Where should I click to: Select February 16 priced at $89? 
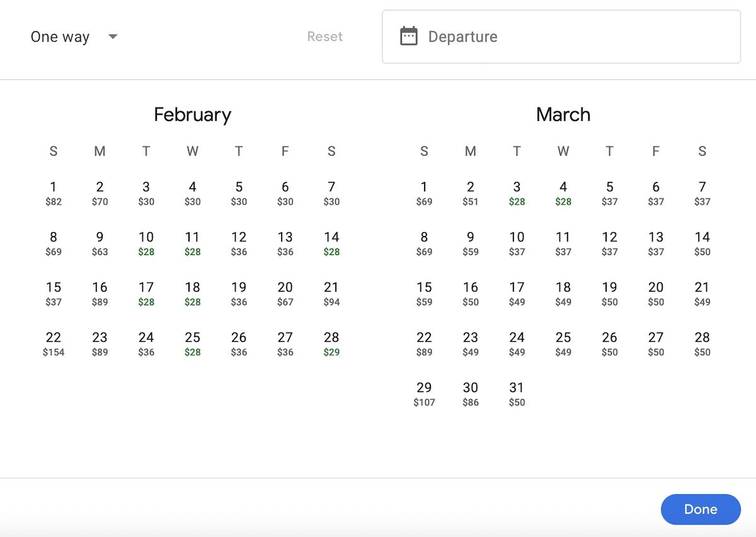(100, 293)
